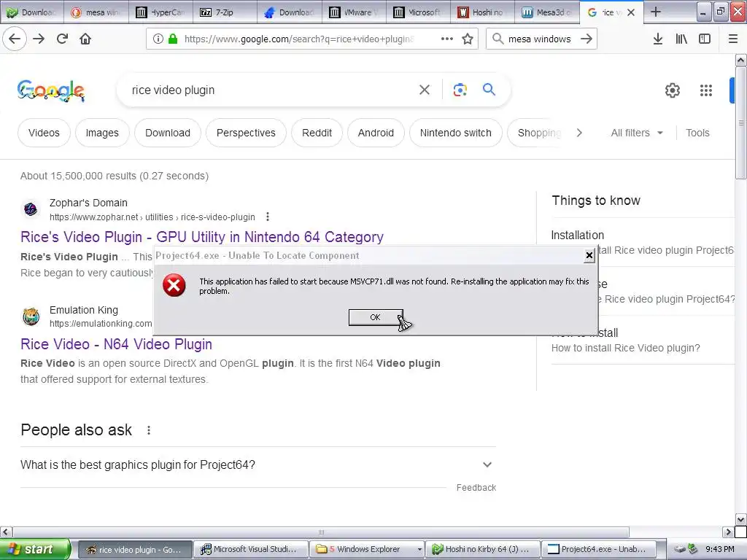Switch to the 7-Zip tab
Screen dimensions: 747x560
click(225, 12)
